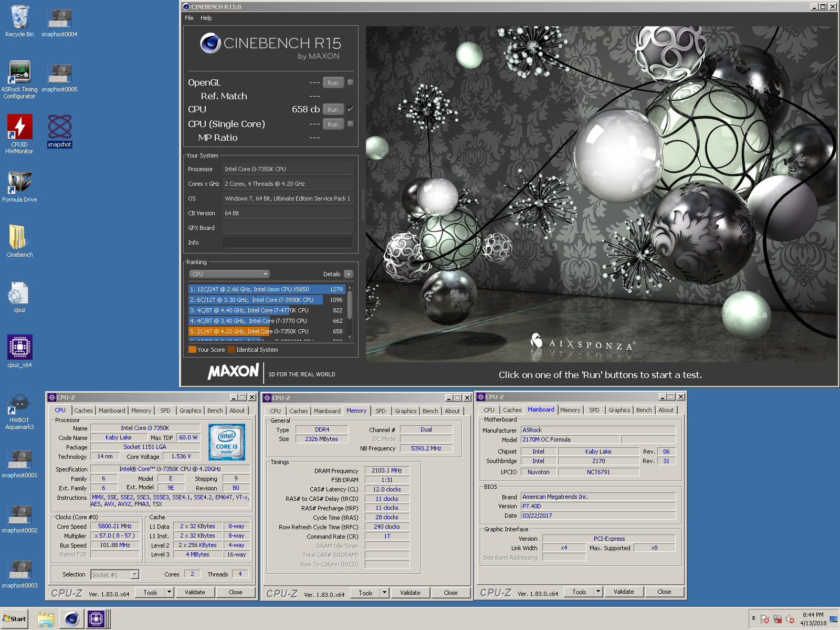This screenshot has width=840, height=630.
Task: Expand Tools arrow in first CPU-Z window
Action: 169,592
